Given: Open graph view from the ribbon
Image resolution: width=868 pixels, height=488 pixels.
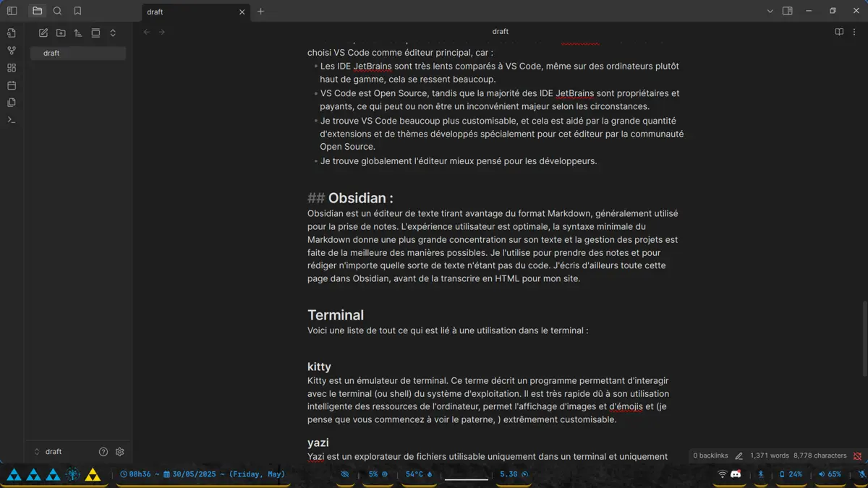Looking at the screenshot, I should click(12, 51).
